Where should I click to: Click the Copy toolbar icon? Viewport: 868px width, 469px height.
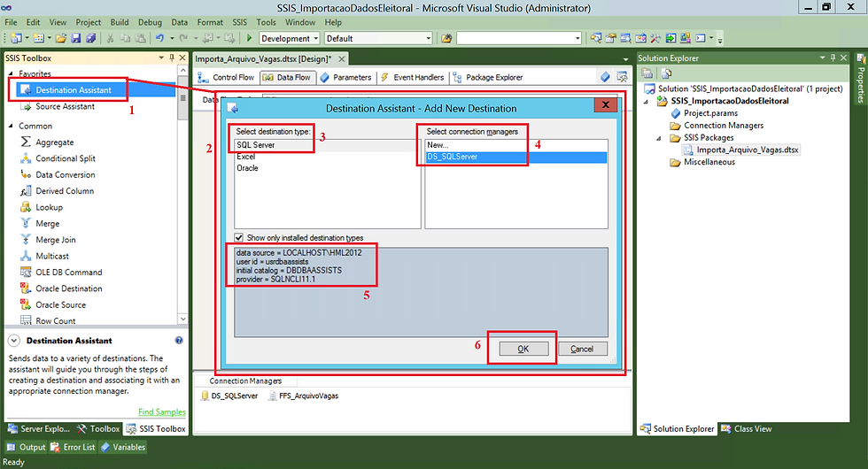point(125,38)
